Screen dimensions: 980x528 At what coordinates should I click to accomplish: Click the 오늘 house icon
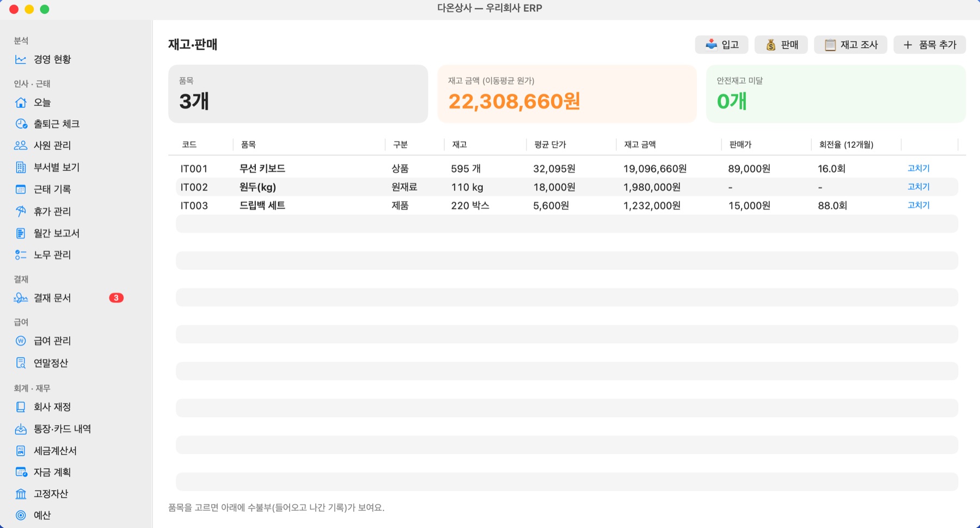point(21,102)
